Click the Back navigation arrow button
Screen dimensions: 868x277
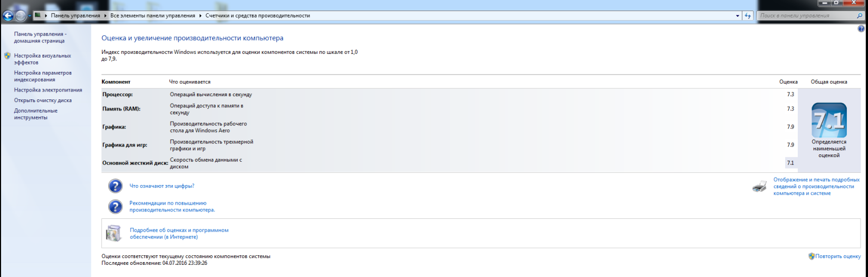[7, 16]
